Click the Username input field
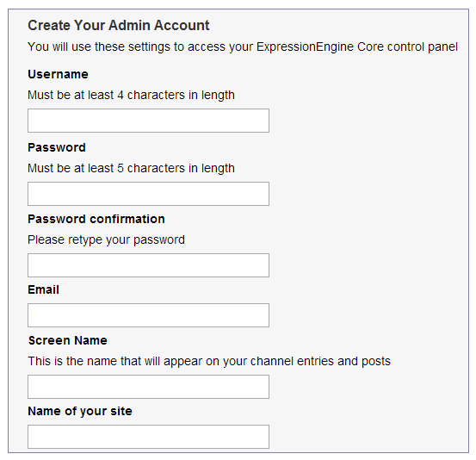Image resolution: width=476 pixels, height=460 pixels. [148, 121]
